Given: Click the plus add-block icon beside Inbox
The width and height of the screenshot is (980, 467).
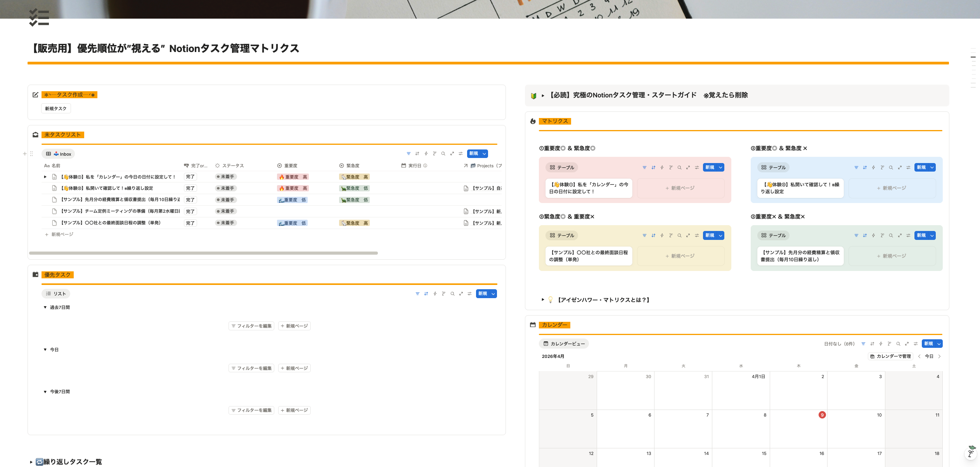Looking at the screenshot, I should [x=25, y=154].
